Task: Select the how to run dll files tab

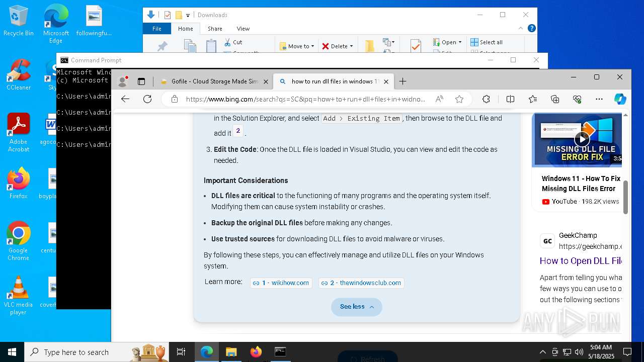Action: [x=334, y=81]
